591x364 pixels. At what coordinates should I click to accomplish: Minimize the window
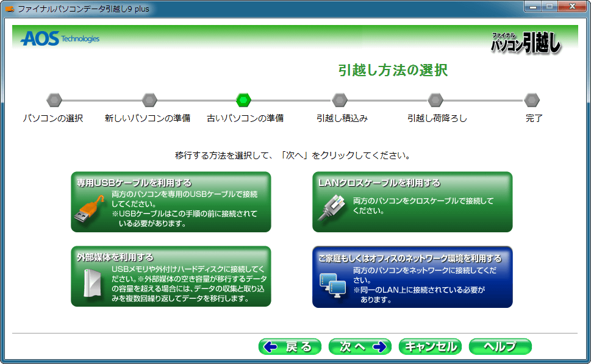click(532, 7)
